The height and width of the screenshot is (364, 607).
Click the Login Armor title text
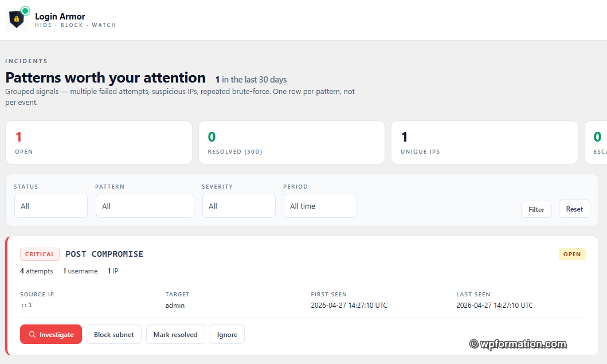60,16
